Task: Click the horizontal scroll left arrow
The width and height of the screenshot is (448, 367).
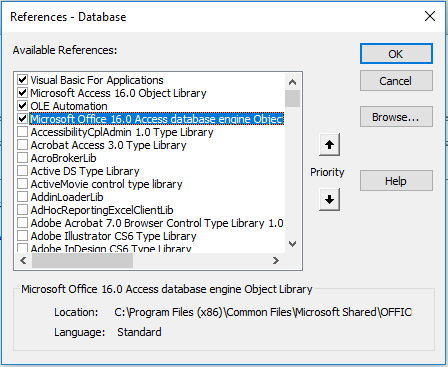Action: tap(23, 260)
